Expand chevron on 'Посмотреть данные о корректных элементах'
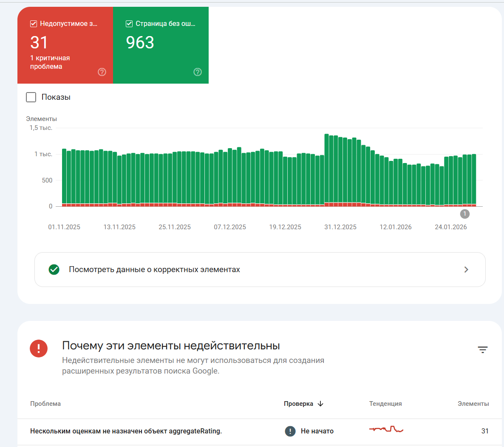The image size is (504, 447). click(x=466, y=270)
